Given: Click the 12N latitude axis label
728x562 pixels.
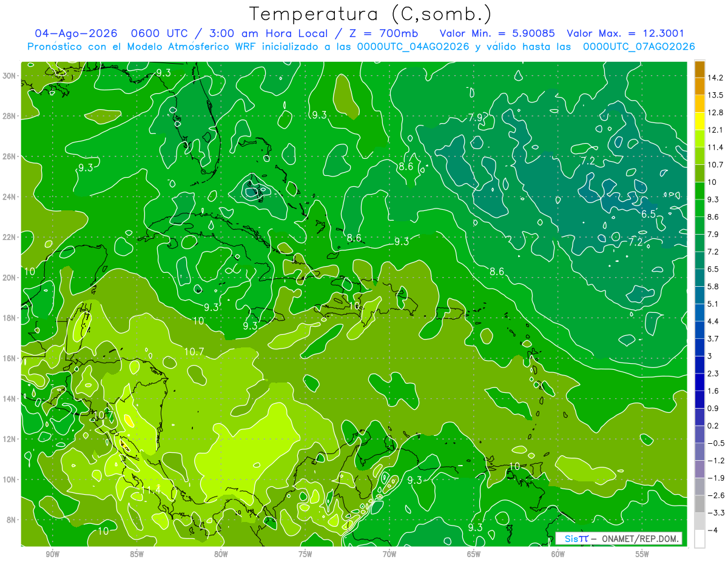Looking at the screenshot, I should [10, 439].
